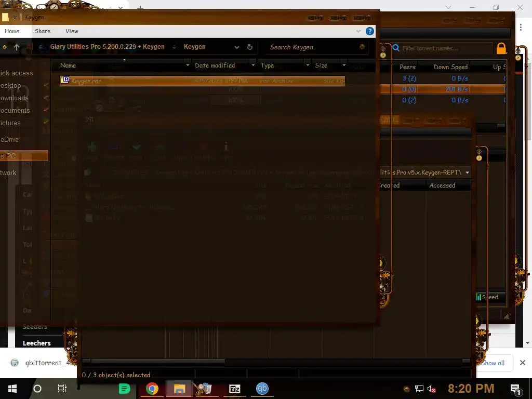Expand the Explorer ribbon chevron
Viewport: 532px width, 399px height.
click(x=358, y=31)
